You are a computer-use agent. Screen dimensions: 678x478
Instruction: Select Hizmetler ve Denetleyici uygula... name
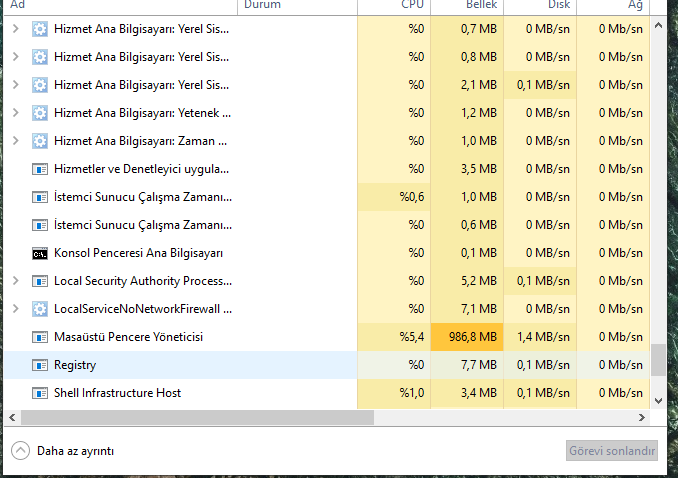pos(141,169)
